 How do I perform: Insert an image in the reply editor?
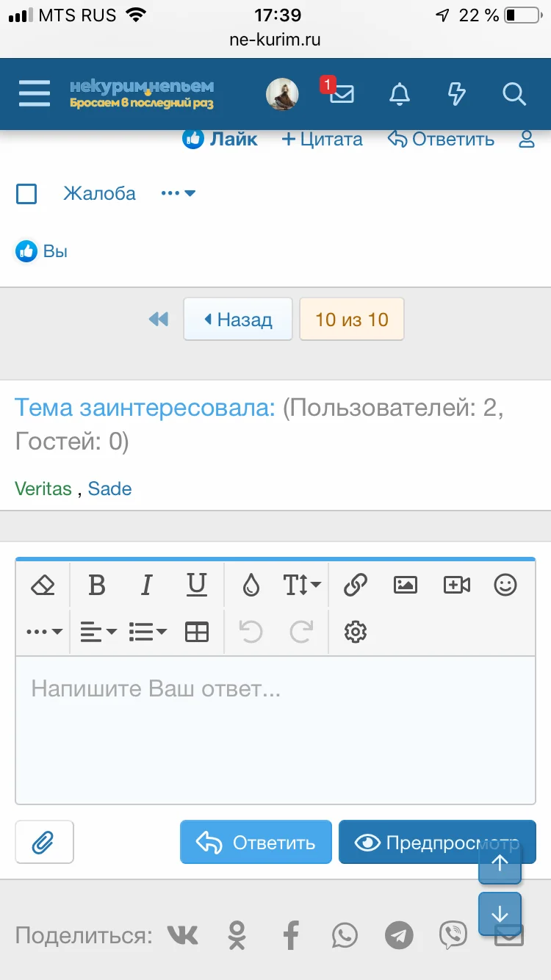click(406, 586)
